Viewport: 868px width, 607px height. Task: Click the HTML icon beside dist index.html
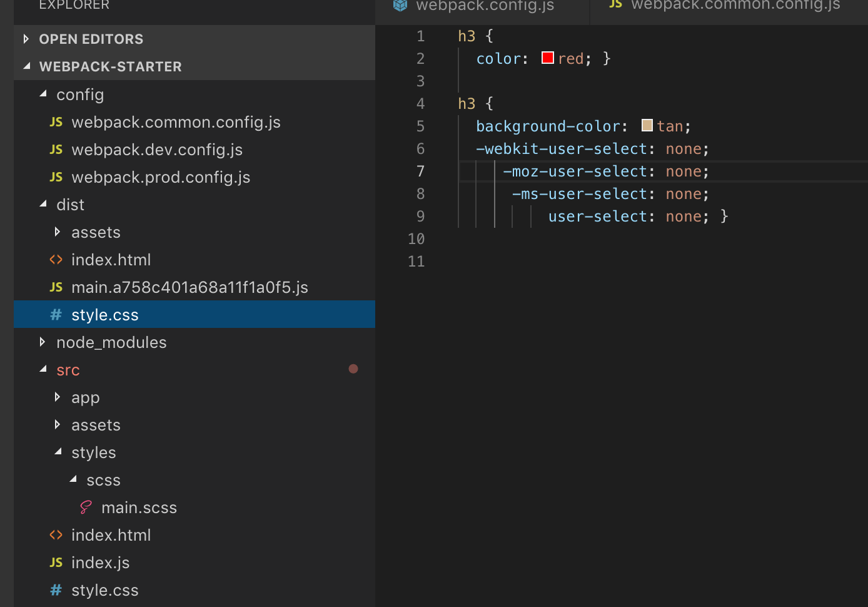pos(56,260)
